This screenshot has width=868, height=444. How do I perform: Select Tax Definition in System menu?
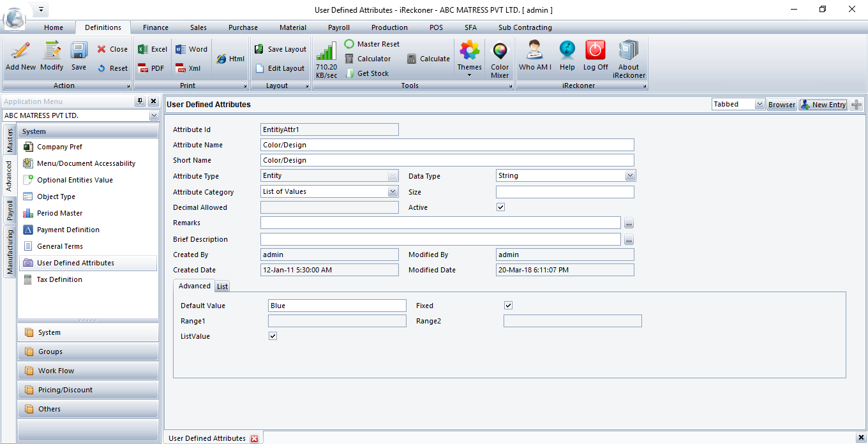tap(59, 279)
